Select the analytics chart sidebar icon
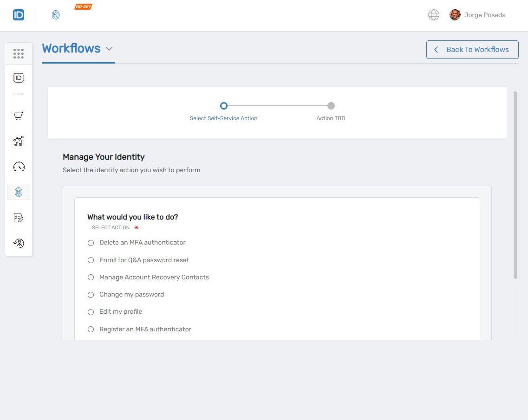 click(x=19, y=141)
